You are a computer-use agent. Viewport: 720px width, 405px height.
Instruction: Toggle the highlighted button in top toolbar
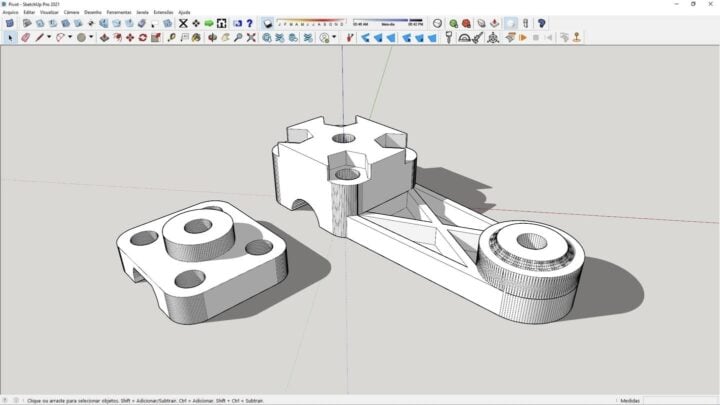[511, 23]
